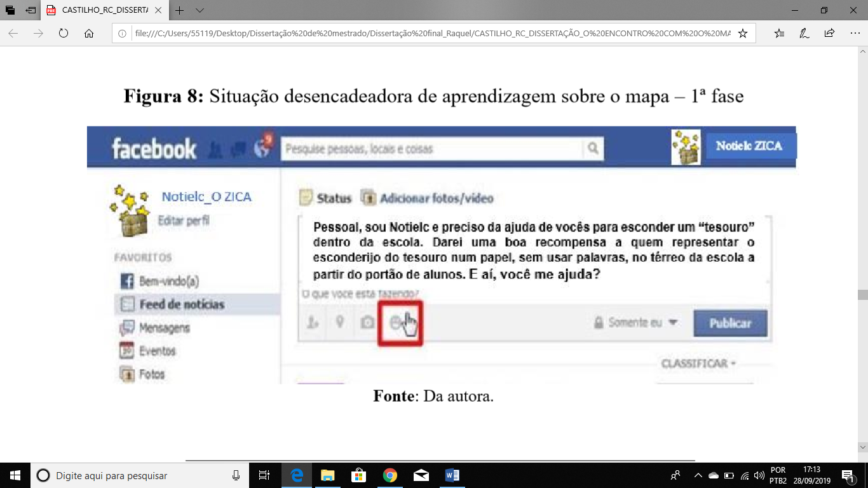Viewport: 868px width, 488px height.
Task: Click the Facebook logo in figure
Action: (x=154, y=149)
